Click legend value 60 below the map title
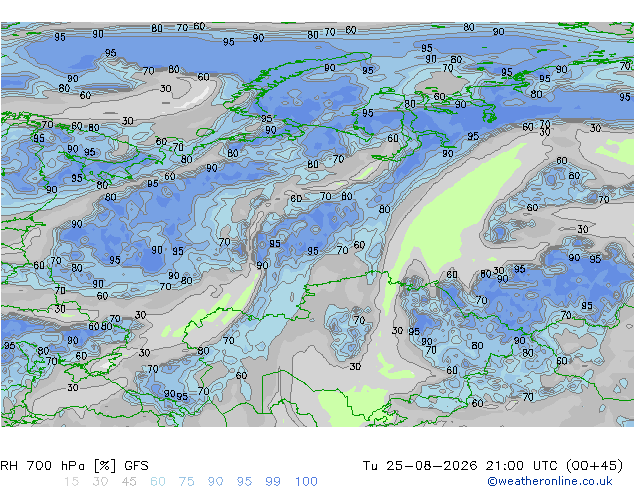Viewport: 634px width, 490px height. [x=158, y=481]
